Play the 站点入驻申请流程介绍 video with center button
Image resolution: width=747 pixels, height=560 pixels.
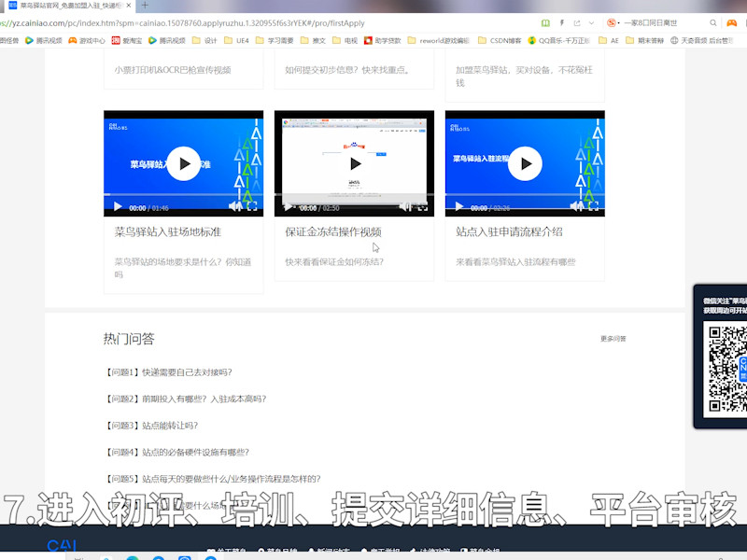coord(525,164)
